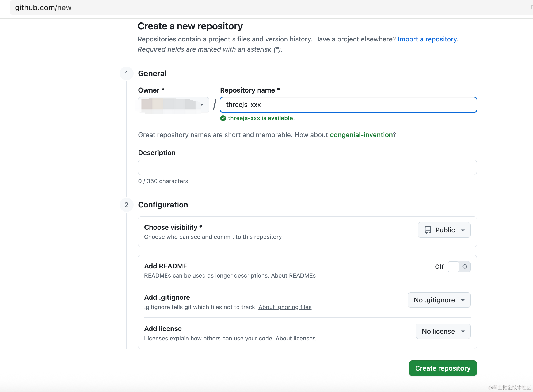Image resolution: width=533 pixels, height=392 pixels.
Task: Click the Create repository button
Action: coord(443,368)
